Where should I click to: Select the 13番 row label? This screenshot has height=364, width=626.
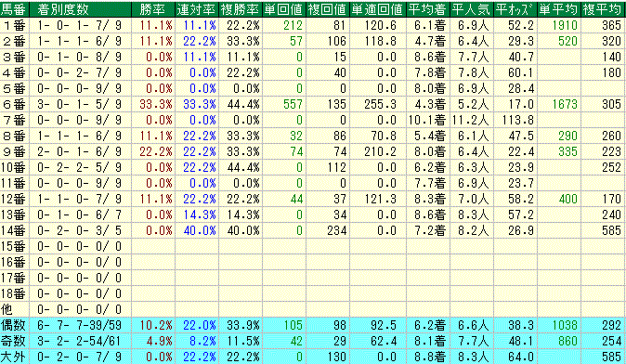point(13,214)
